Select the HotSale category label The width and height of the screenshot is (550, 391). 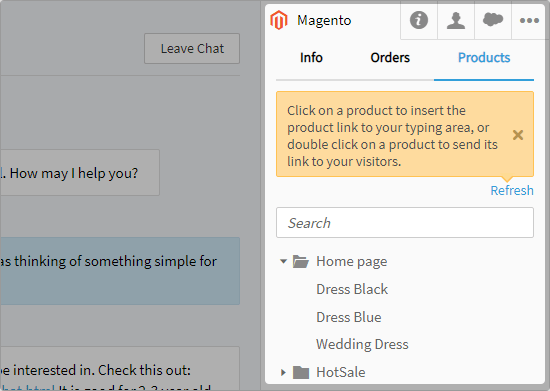tap(341, 372)
